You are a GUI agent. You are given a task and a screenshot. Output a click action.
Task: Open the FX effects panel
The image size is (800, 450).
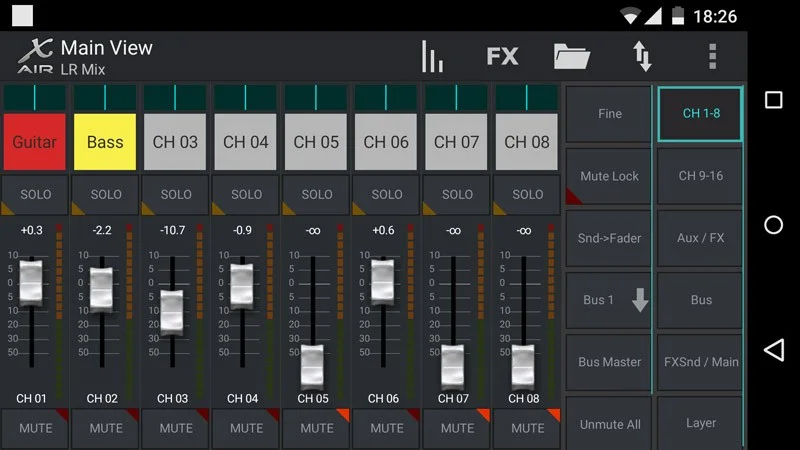(x=502, y=56)
